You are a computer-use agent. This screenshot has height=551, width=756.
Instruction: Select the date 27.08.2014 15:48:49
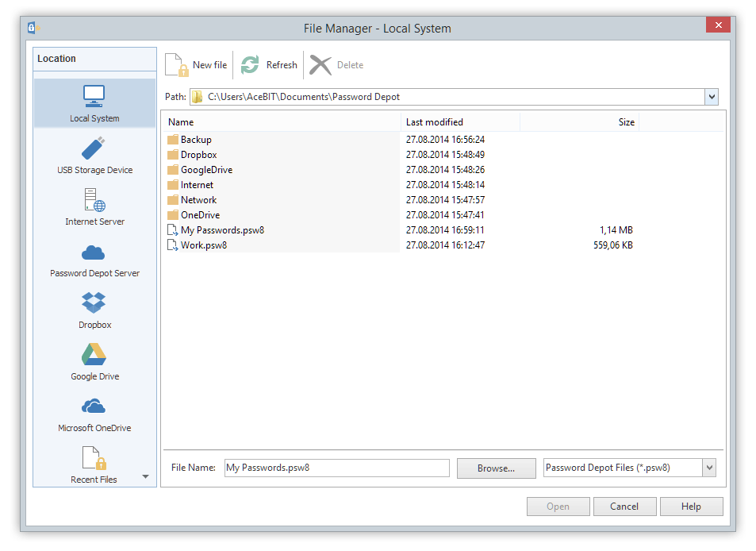[445, 154]
